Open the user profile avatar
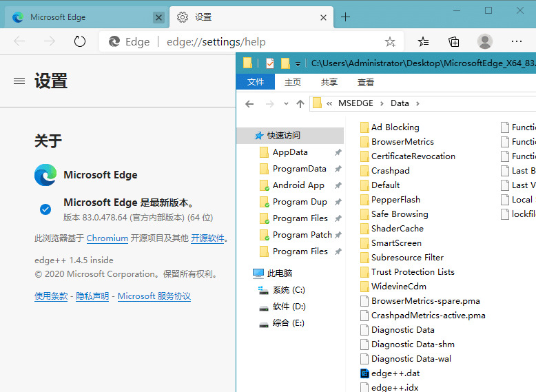536x392 pixels. click(x=485, y=41)
